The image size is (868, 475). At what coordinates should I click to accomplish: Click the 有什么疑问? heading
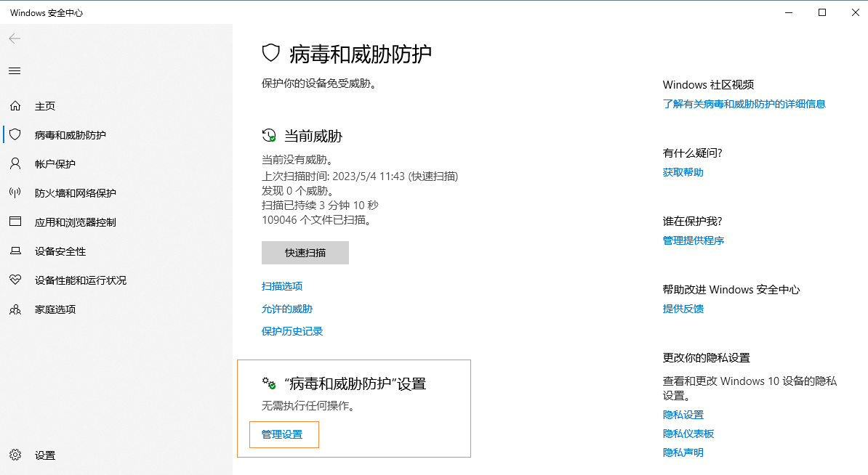[x=693, y=153]
